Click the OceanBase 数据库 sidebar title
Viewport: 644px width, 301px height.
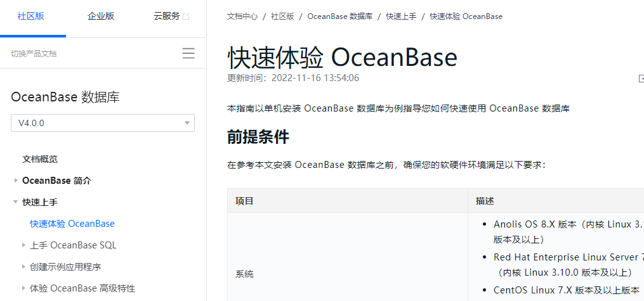[x=65, y=97]
